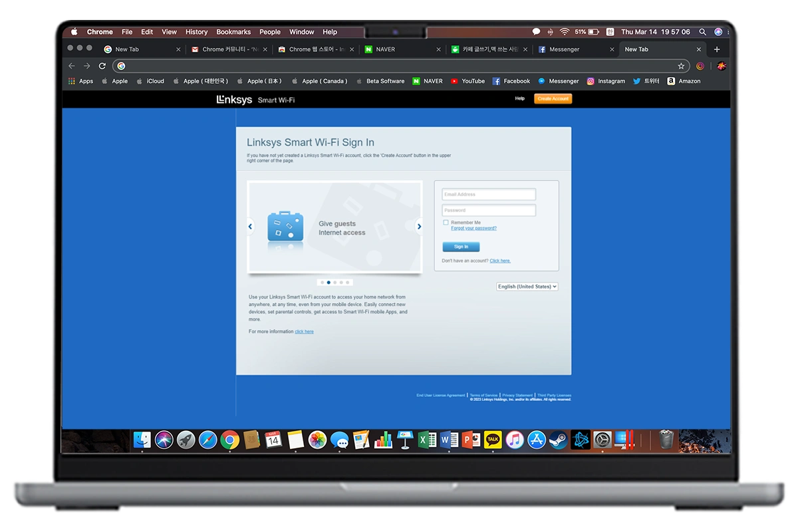The image size is (798, 532).
Task: Enable the Remember Me checkbox
Action: coord(446,223)
